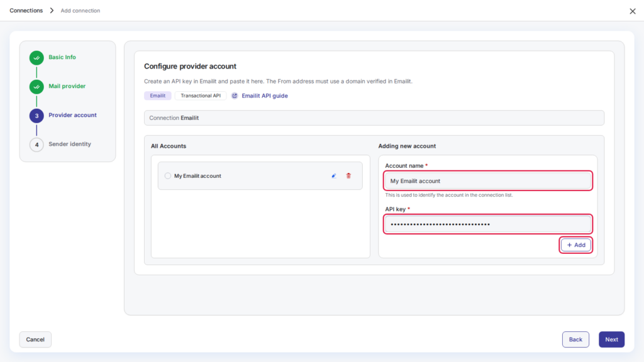Click the Basic Info step label

pos(62,57)
